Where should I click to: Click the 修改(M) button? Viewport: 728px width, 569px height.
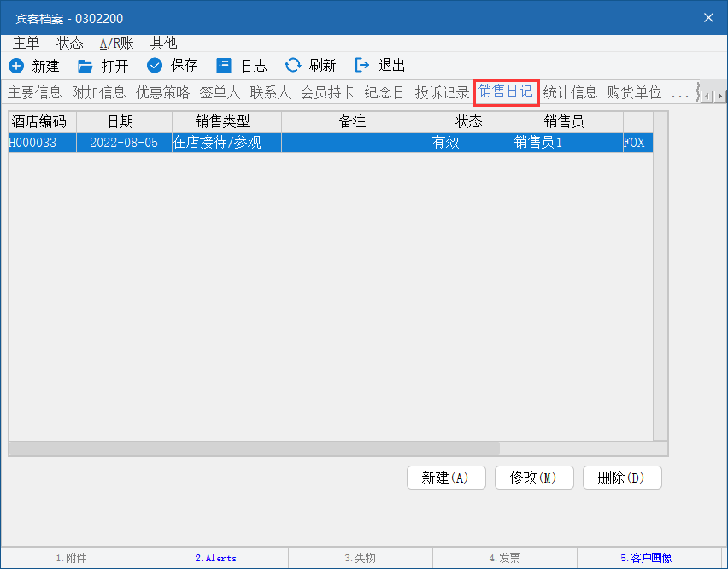click(534, 478)
